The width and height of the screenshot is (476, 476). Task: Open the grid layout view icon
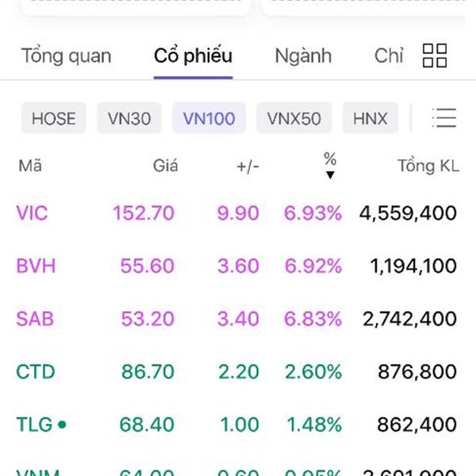[435, 56]
